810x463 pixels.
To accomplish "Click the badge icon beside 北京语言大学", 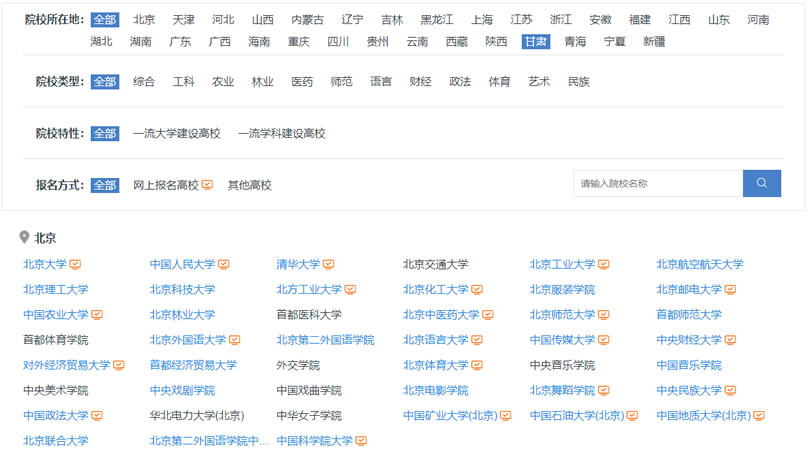I will pyautogui.click(x=477, y=339).
